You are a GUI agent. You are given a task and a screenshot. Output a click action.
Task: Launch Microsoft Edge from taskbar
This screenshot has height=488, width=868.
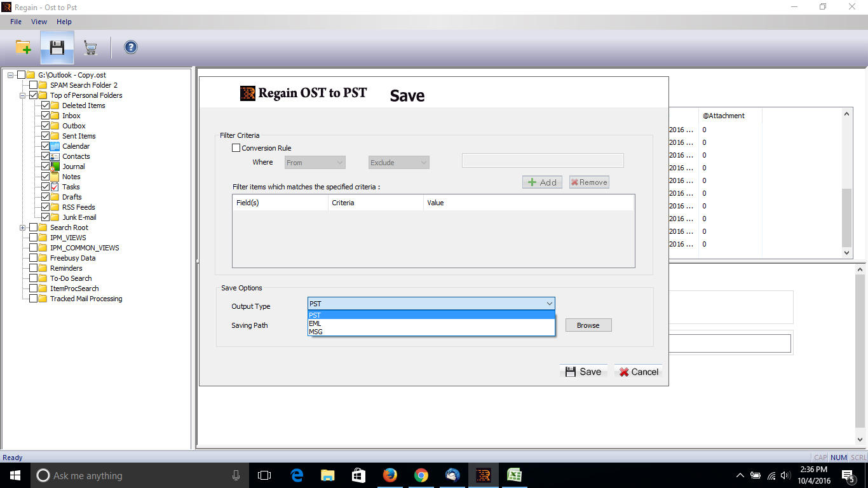click(x=297, y=475)
